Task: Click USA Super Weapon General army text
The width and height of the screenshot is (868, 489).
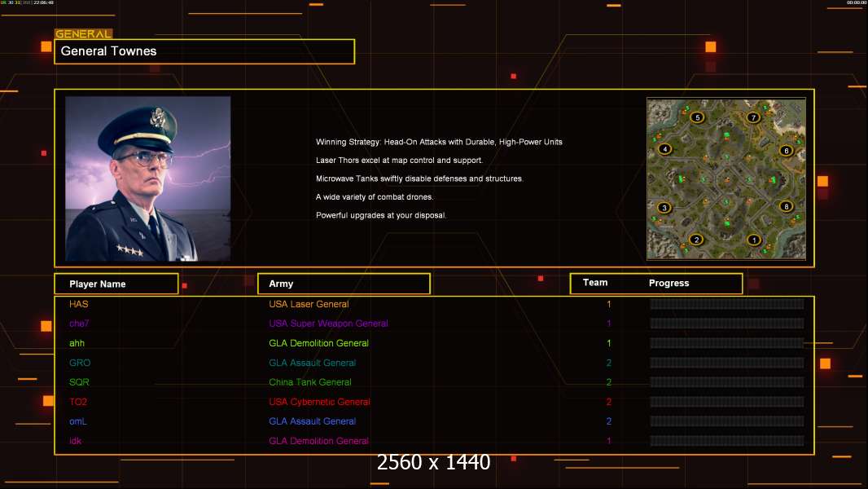Action: click(x=328, y=324)
